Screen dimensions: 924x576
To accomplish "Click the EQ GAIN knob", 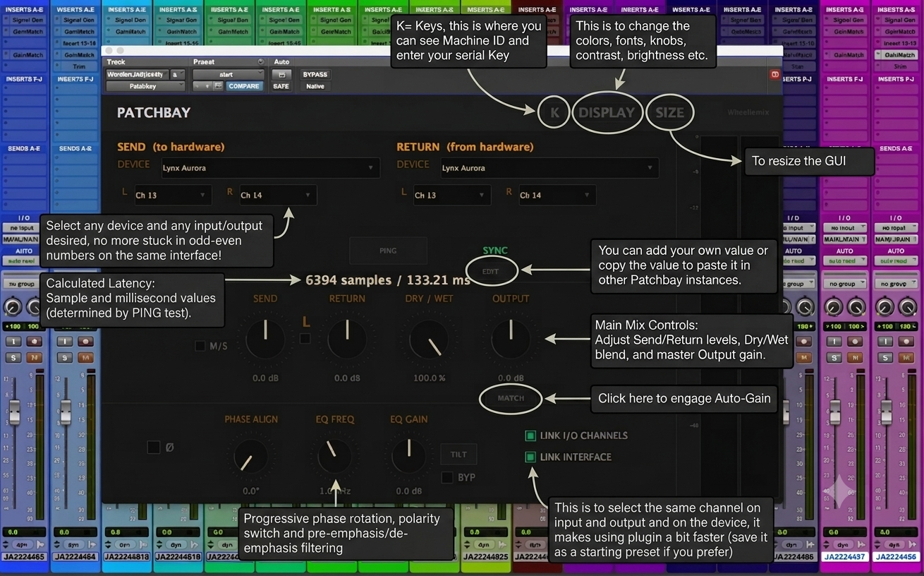I will [408, 457].
